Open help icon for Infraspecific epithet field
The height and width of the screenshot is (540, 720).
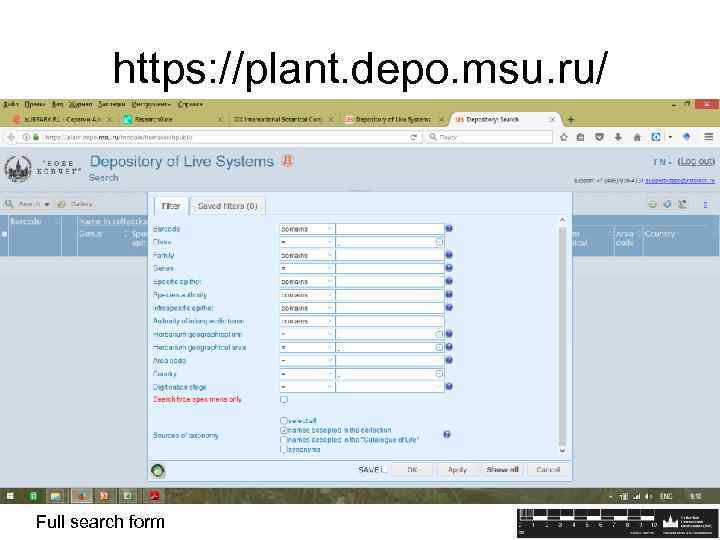click(449, 307)
